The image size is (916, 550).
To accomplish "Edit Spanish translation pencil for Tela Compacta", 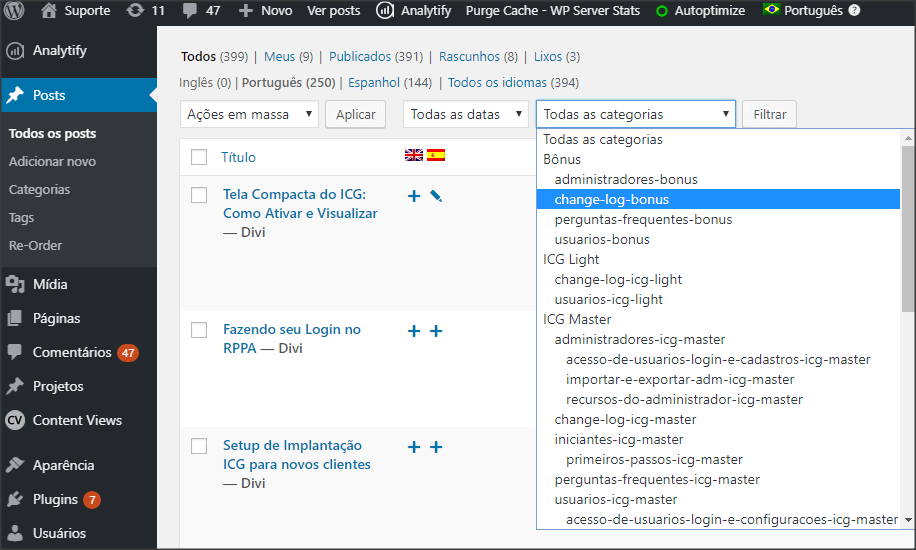I will pos(436,196).
